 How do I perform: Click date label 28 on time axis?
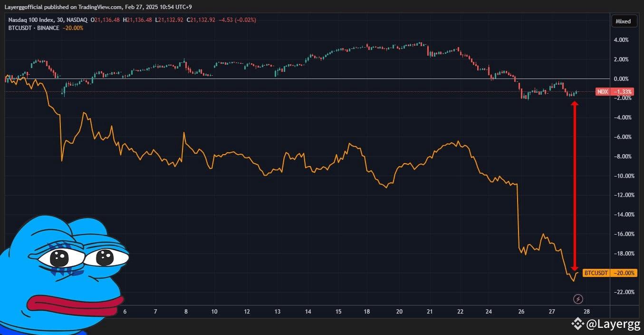(586, 312)
